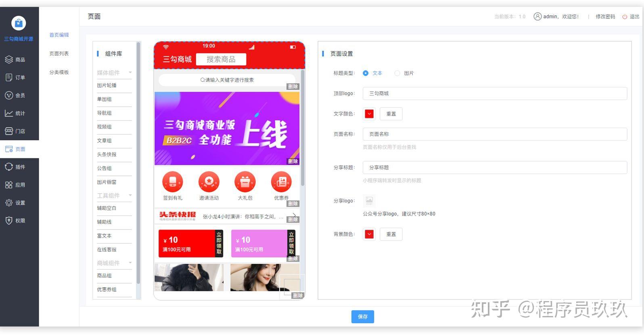Click the admin user avatar icon
Image resolution: width=644 pixels, height=335 pixels.
click(x=537, y=17)
